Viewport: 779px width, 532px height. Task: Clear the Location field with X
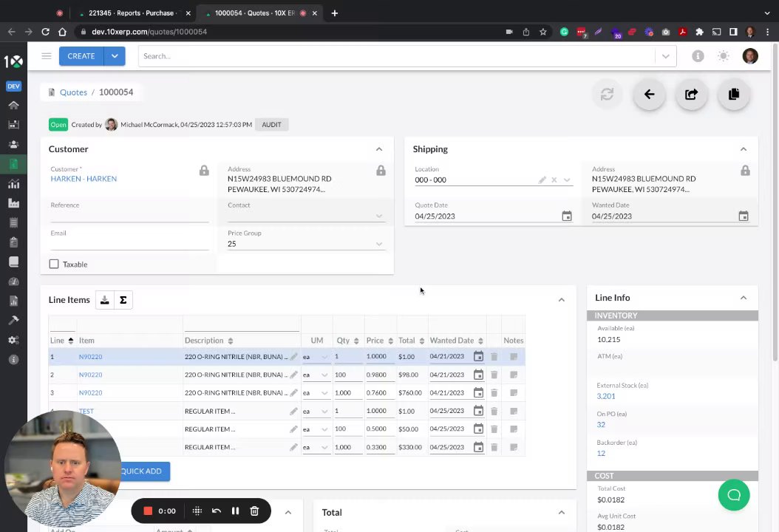554,180
